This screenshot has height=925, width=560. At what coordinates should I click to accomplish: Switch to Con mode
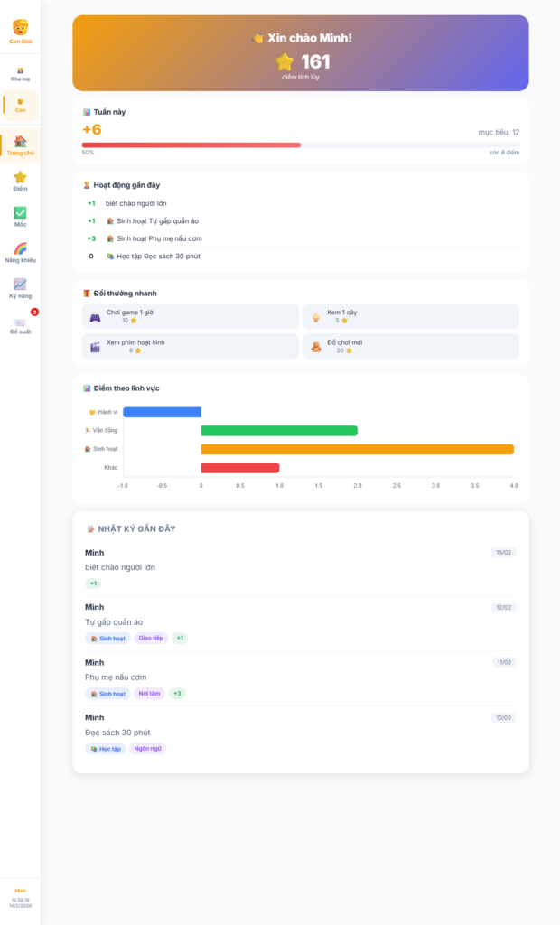20,104
